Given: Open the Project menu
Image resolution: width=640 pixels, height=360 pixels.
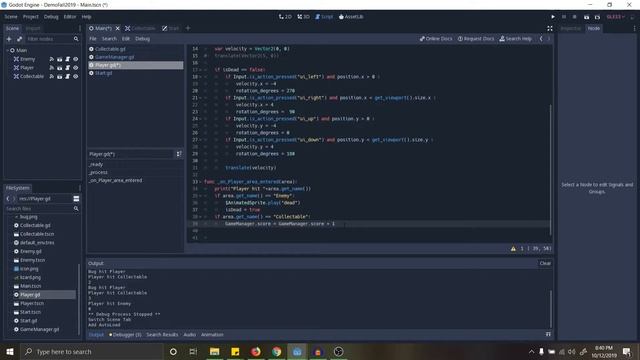Looking at the screenshot, I should [x=31, y=17].
